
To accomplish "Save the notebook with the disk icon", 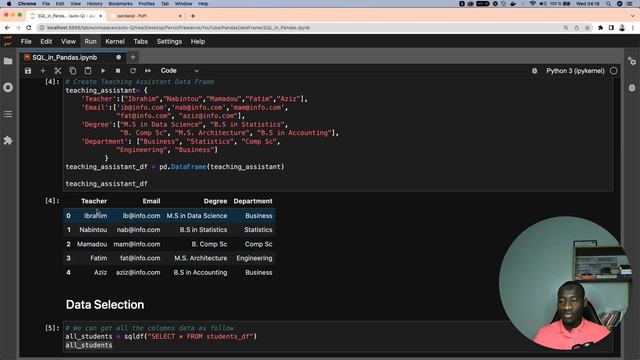I will pos(28,71).
